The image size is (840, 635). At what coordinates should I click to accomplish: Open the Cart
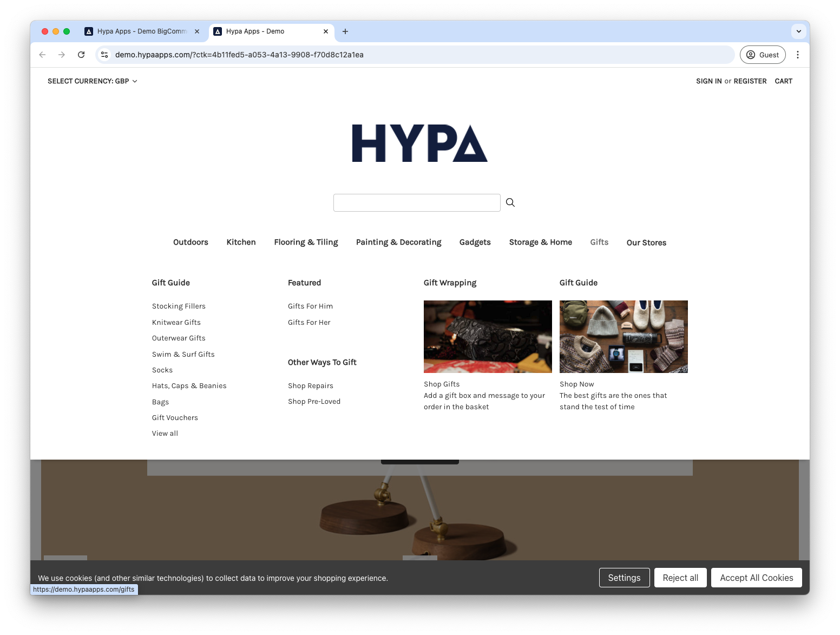coord(784,81)
